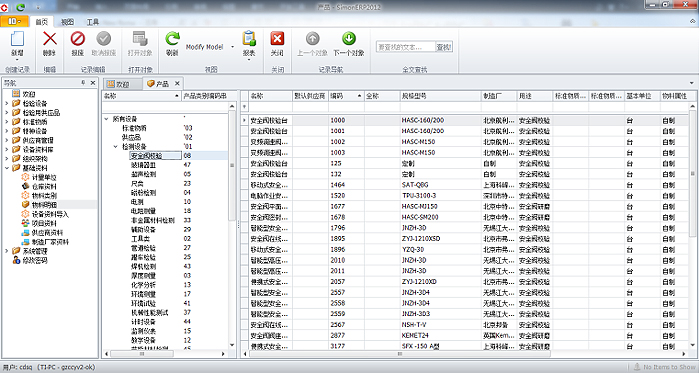Click the 报废 red prohibition icon
The image size is (700, 373).
(78, 39)
